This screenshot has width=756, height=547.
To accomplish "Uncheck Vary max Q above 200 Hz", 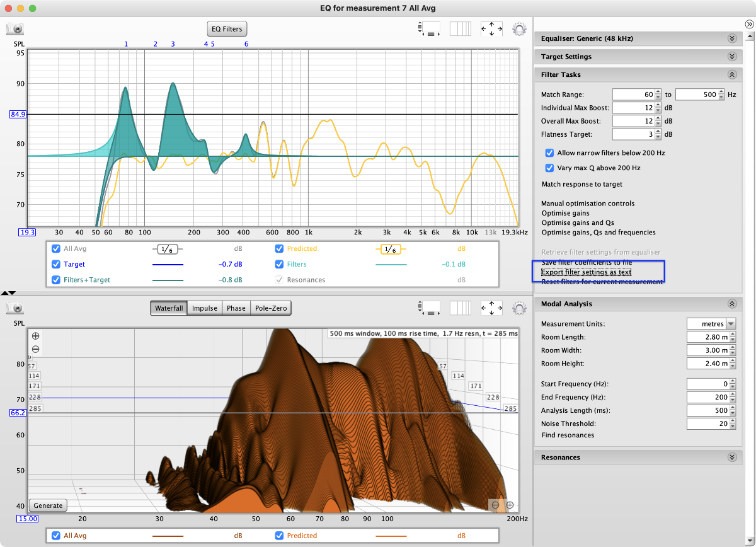I will [x=550, y=168].
